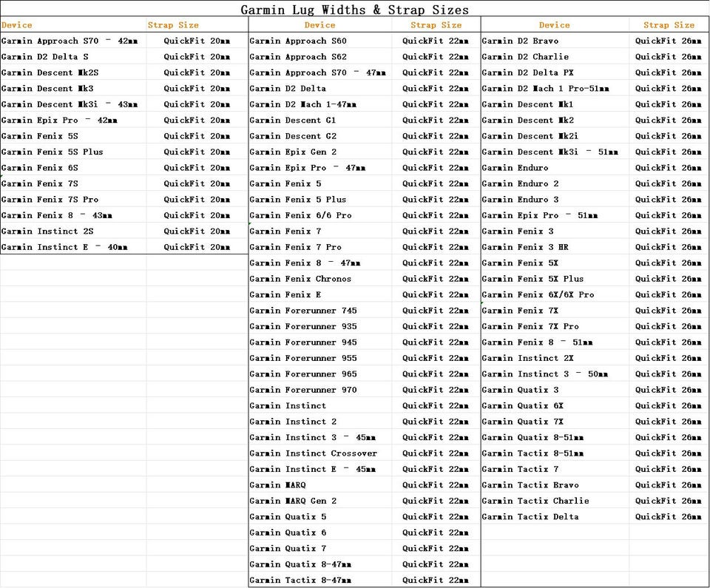Select the 'Garmin Instinct 2S' cell
The height and width of the screenshot is (588, 710).
click(x=73, y=231)
